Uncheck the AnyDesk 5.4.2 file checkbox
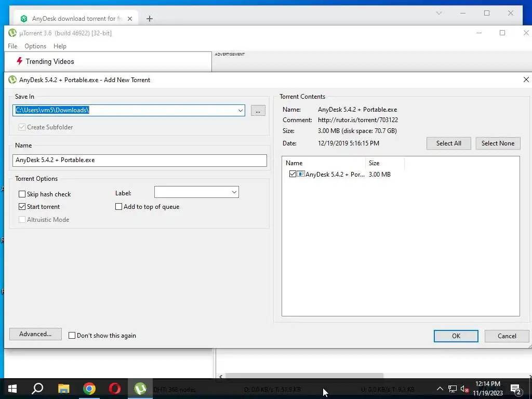The width and height of the screenshot is (532, 399). tap(292, 174)
